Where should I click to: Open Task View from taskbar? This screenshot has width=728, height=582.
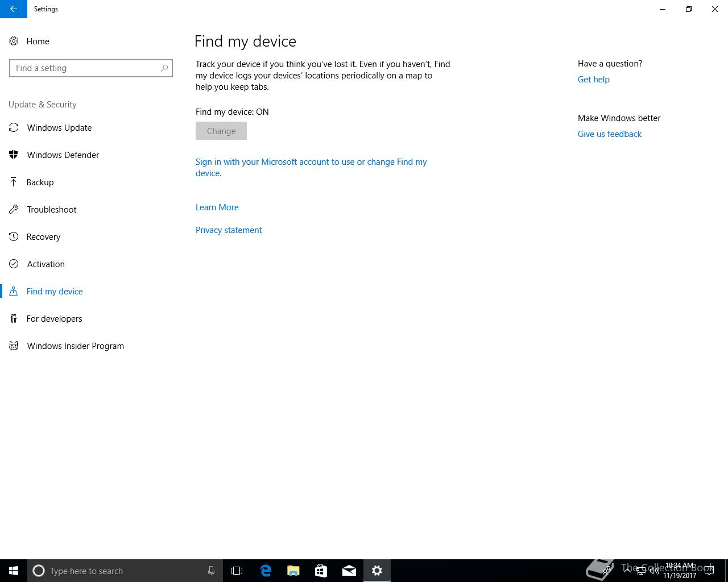237,571
